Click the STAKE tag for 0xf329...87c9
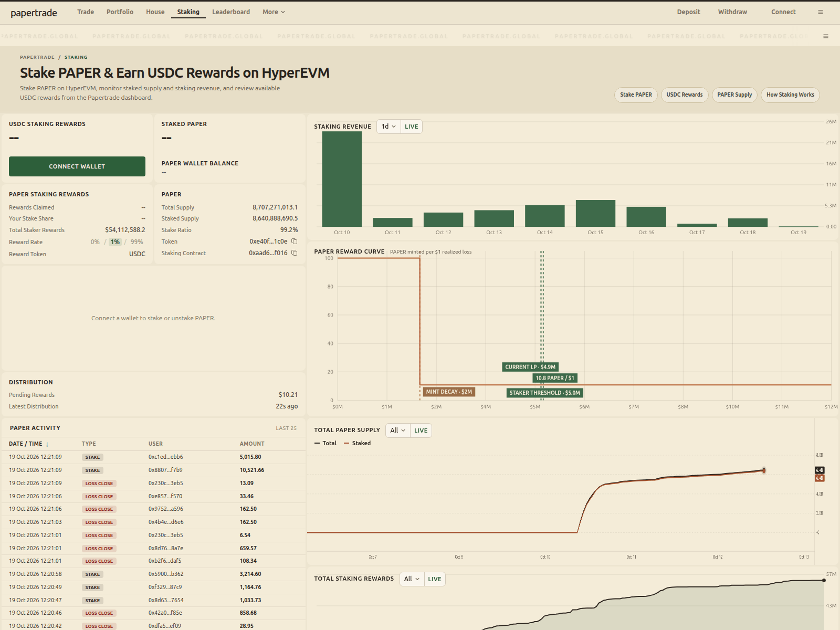840x630 pixels. coord(92,587)
